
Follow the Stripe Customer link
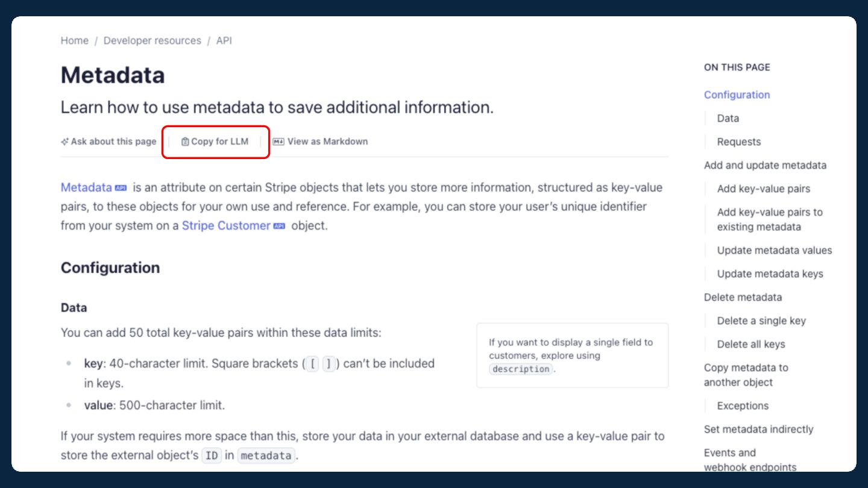tap(225, 225)
